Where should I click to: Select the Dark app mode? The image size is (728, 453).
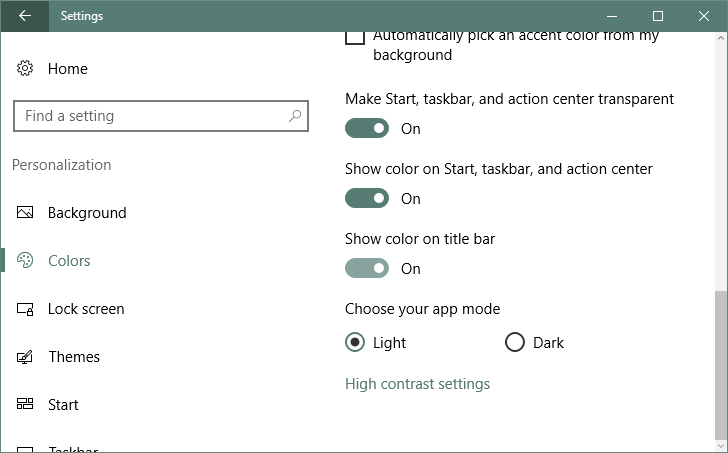coord(515,343)
